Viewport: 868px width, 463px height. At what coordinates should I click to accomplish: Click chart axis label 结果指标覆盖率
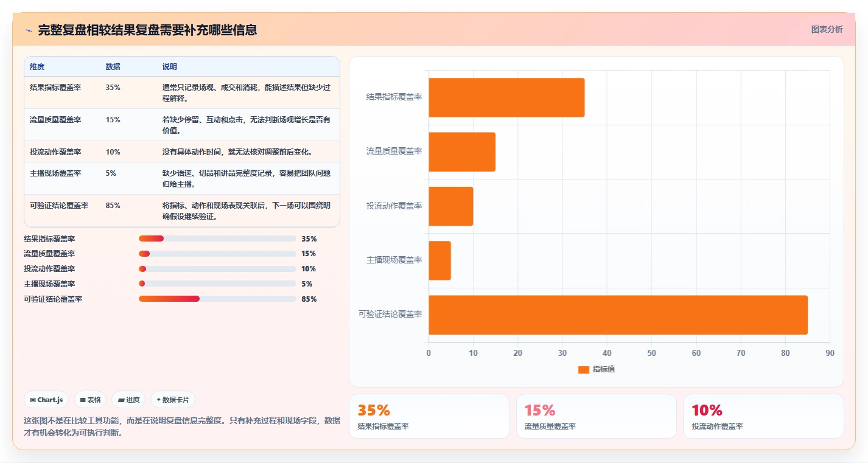click(394, 97)
